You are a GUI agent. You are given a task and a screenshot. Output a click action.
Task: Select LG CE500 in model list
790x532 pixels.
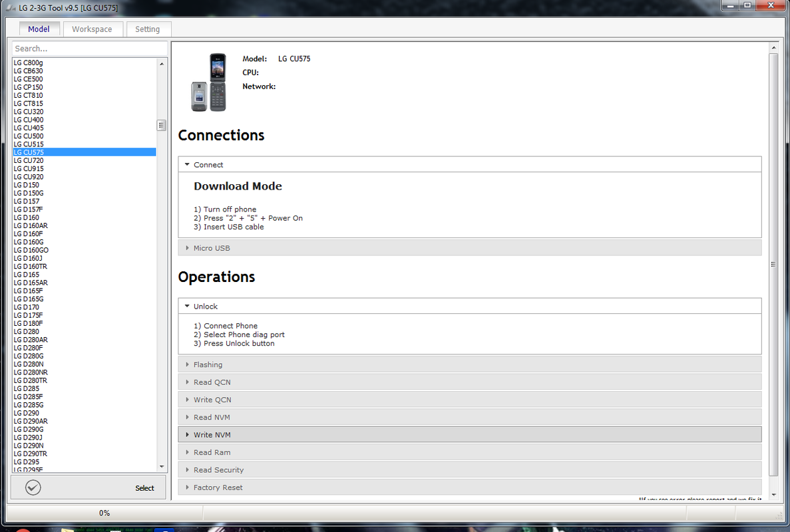click(84, 79)
